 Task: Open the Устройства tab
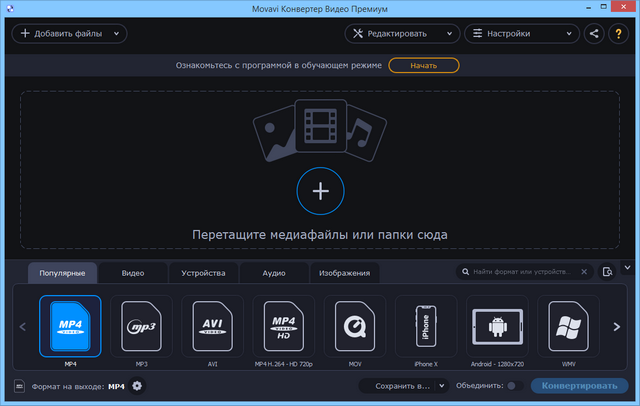click(203, 272)
